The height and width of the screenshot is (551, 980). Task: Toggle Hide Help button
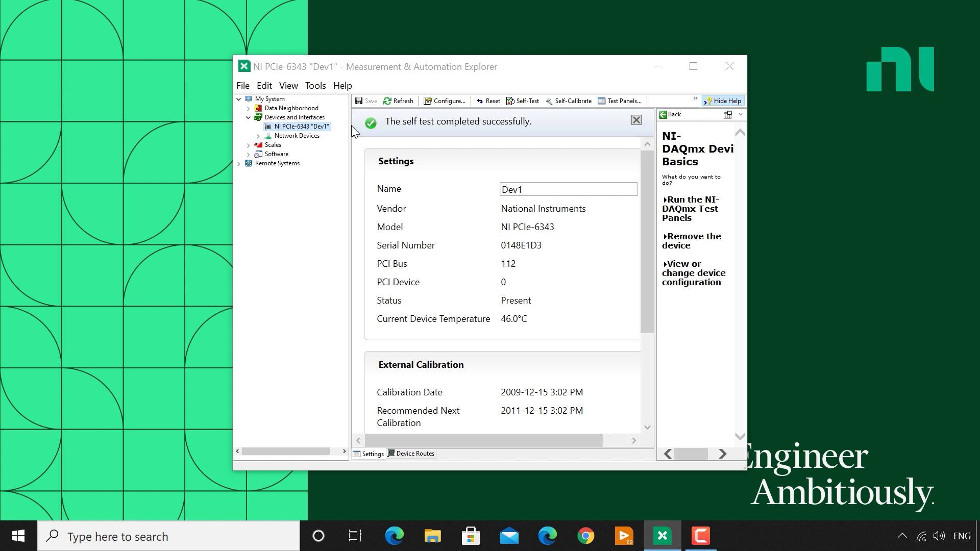[722, 101]
